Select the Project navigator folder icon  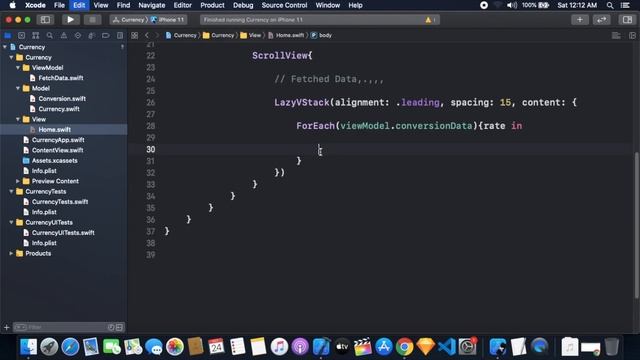8,36
